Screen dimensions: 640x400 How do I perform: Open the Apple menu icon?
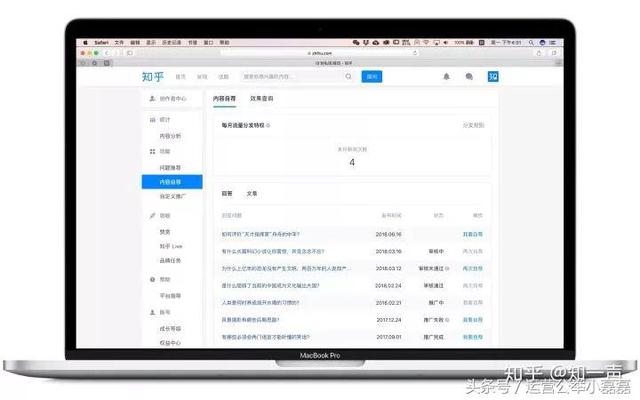coord(86,43)
